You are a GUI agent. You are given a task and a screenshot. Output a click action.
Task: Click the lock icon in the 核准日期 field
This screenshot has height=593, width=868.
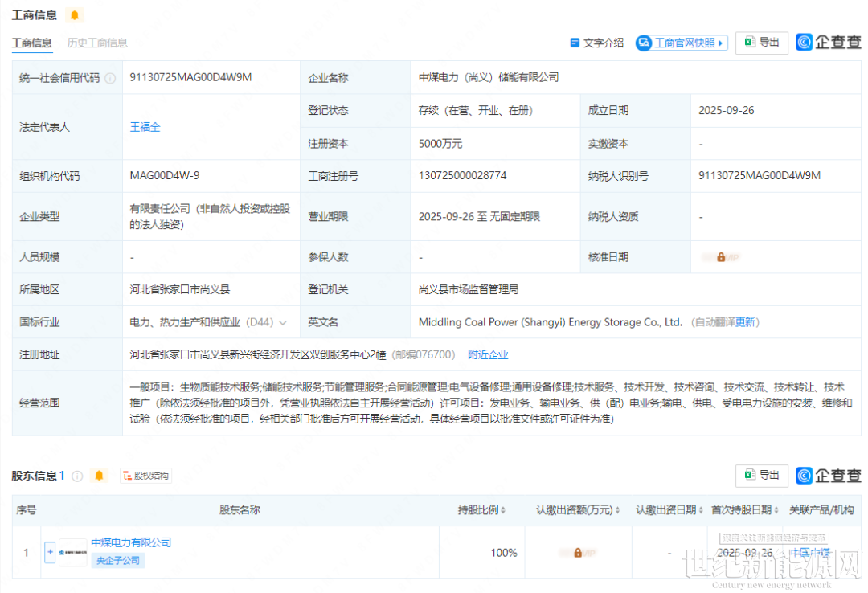[x=721, y=257]
